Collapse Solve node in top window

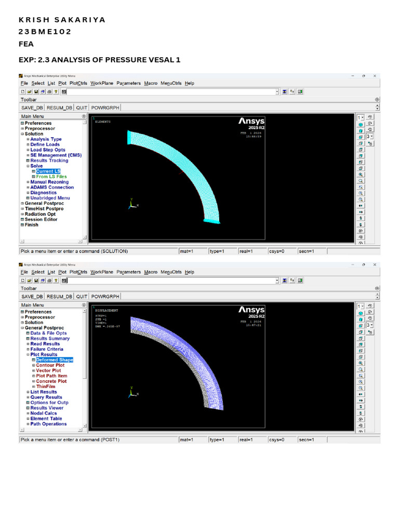click(28, 166)
